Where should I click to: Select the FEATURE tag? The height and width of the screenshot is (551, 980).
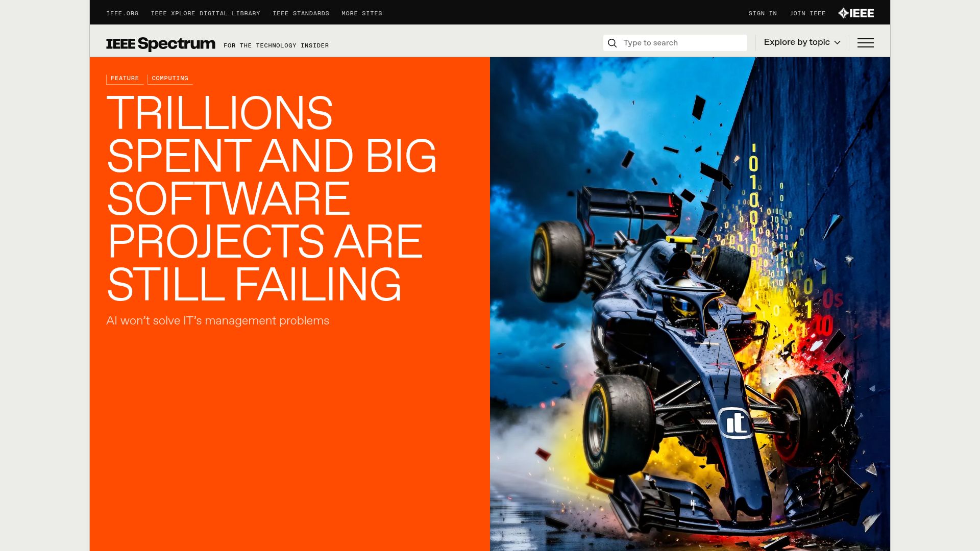[x=125, y=79]
